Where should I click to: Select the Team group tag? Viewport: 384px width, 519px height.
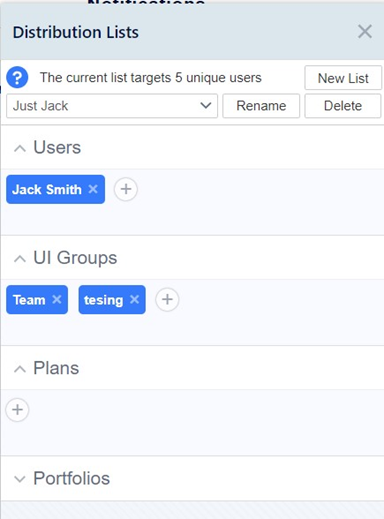pos(29,300)
